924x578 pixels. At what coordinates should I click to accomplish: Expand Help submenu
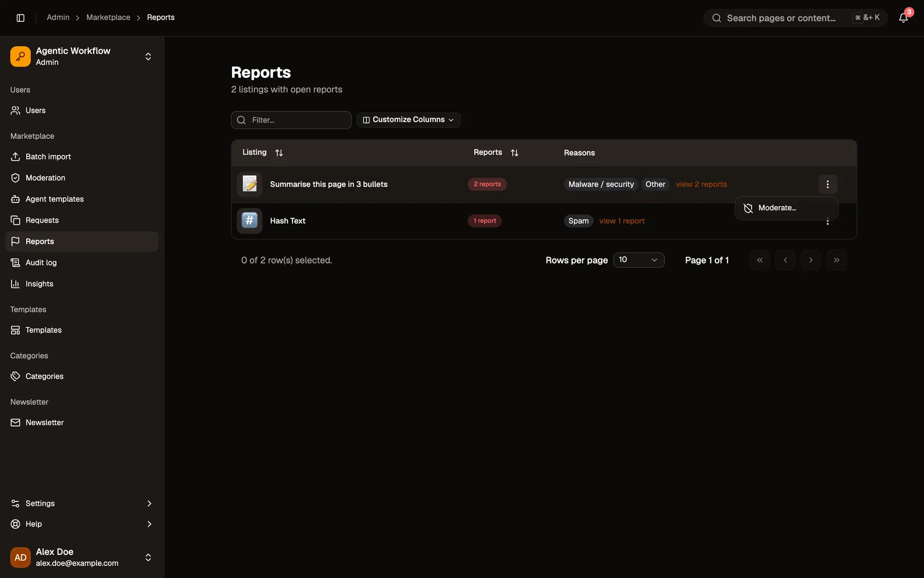pos(82,524)
